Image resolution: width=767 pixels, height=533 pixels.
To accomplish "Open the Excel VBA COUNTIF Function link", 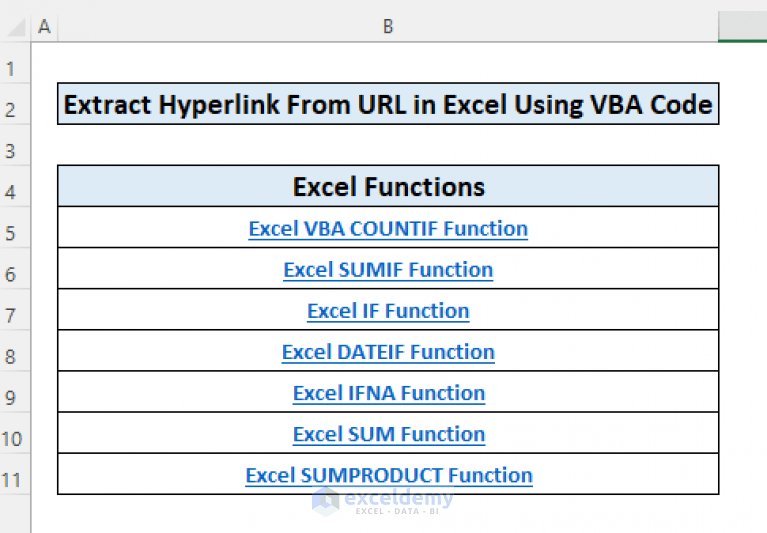I will (388, 228).
